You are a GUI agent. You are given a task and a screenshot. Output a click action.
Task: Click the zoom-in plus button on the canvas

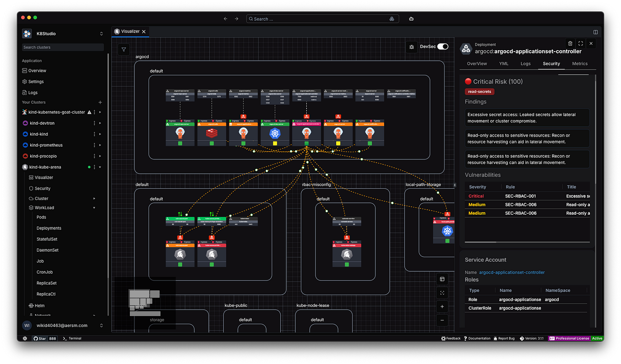[442, 306]
